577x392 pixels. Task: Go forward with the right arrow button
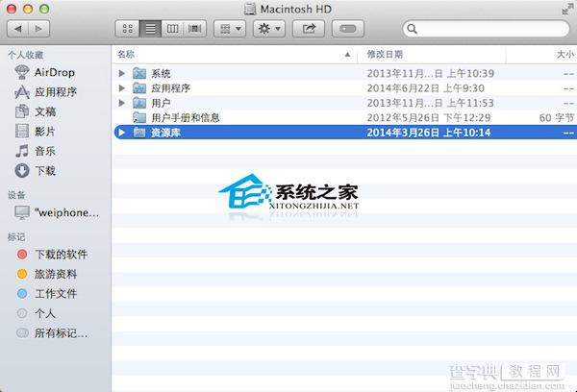click(38, 29)
